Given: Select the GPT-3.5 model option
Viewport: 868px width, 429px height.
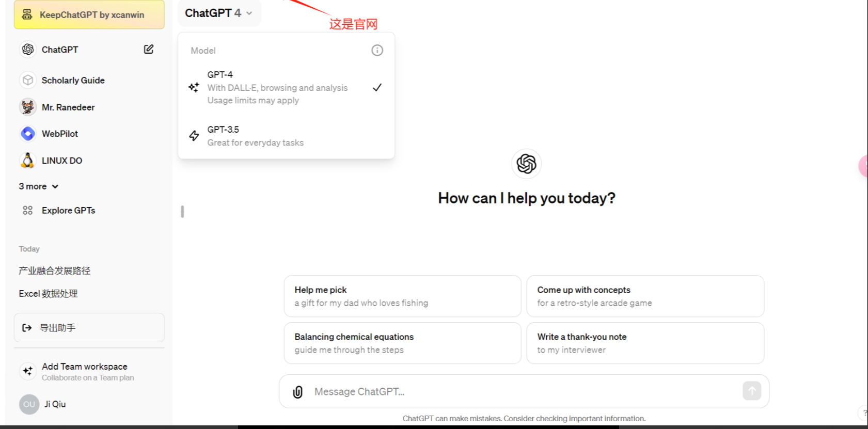Looking at the screenshot, I should click(286, 136).
